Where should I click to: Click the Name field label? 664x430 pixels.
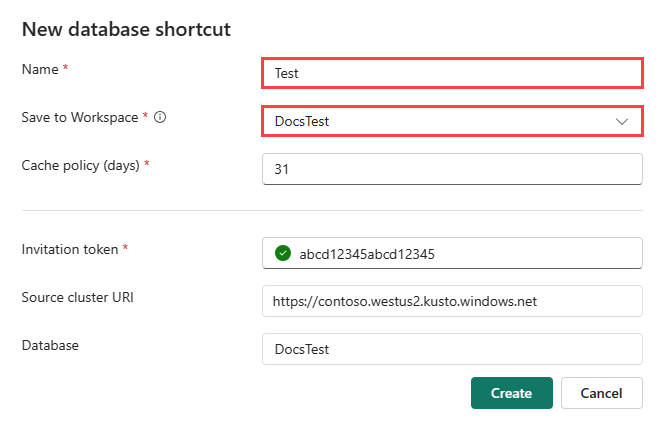point(40,69)
